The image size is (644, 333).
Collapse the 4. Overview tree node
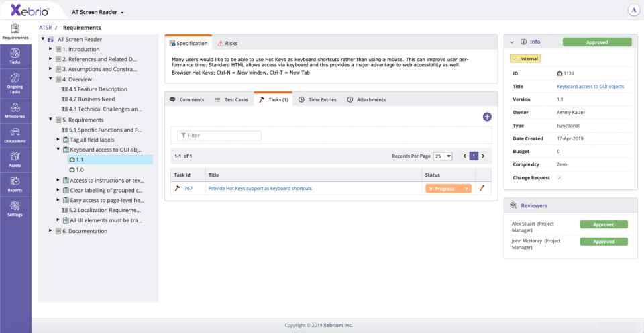pos(50,79)
